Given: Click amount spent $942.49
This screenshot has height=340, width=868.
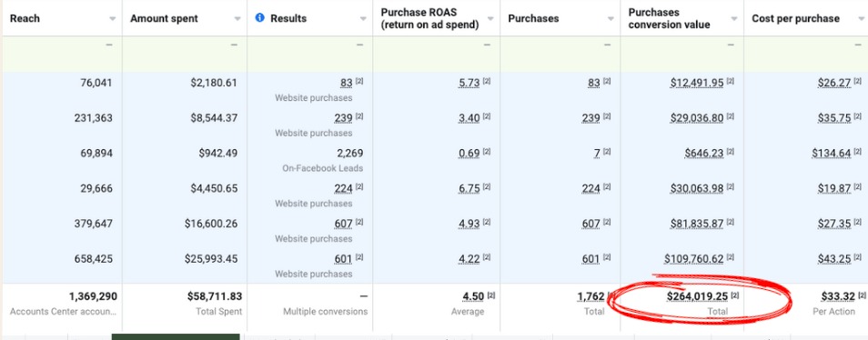Looking at the screenshot, I should (218, 153).
